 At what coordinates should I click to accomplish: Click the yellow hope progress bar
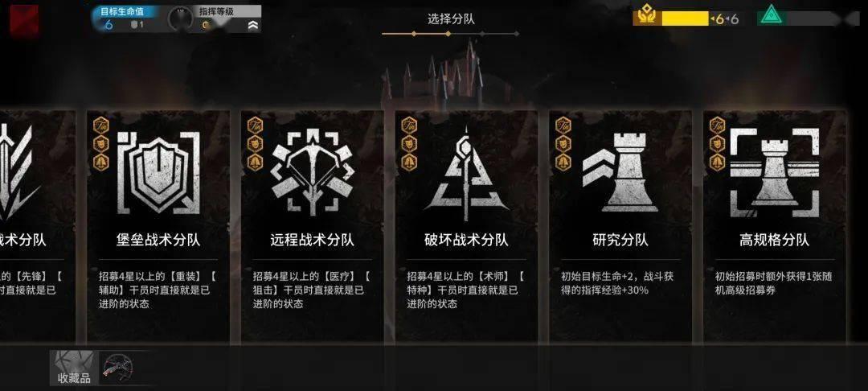pyautogui.click(x=686, y=19)
